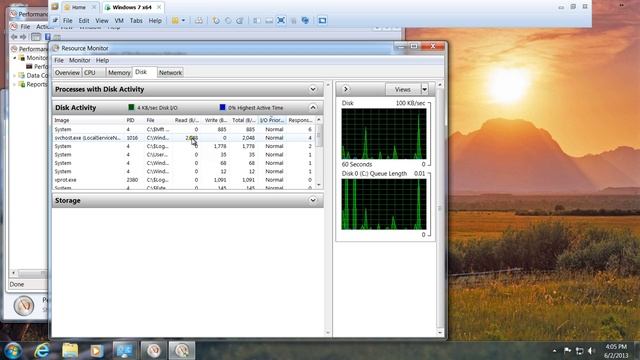Select the svchost.exe (LocalServiceN...) row
This screenshot has width=640, height=360.
coord(184,138)
